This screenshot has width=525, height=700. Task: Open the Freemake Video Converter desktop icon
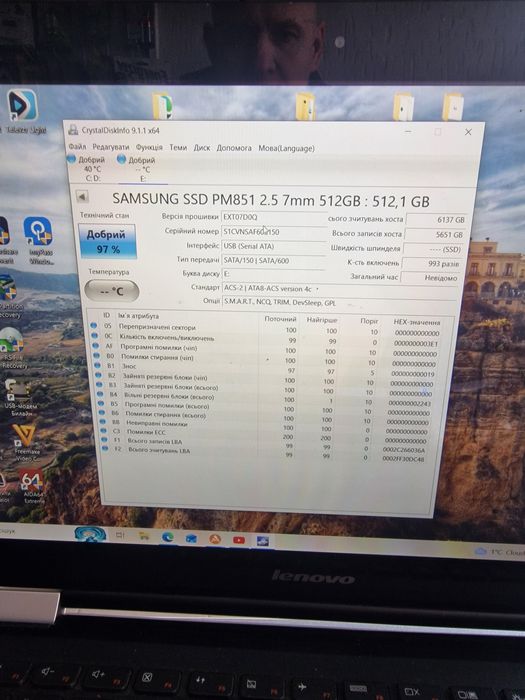tap(24, 441)
